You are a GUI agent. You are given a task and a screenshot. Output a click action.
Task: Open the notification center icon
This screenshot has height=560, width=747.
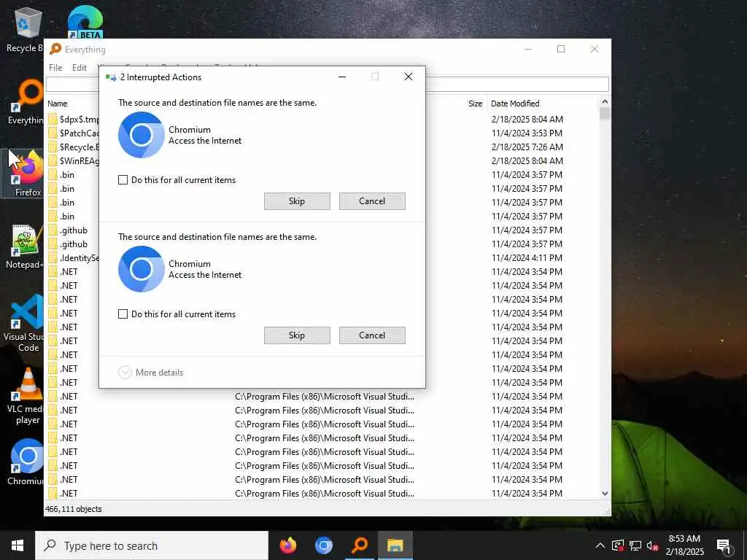coord(724,545)
